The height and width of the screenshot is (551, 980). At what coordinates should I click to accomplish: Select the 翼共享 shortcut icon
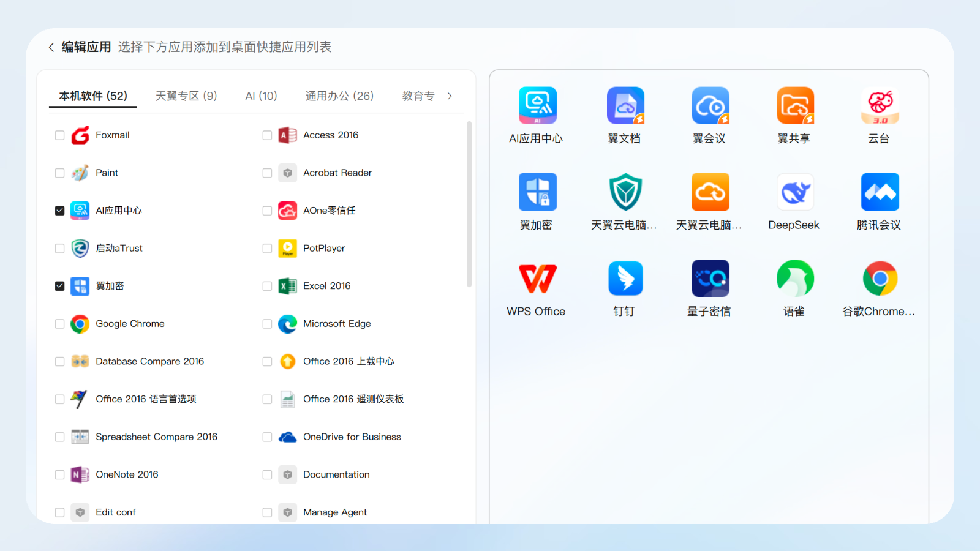(795, 105)
